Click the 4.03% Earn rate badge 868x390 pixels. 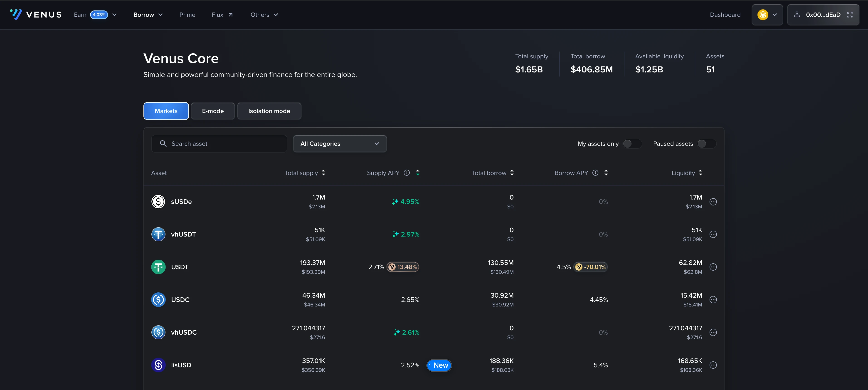99,15
